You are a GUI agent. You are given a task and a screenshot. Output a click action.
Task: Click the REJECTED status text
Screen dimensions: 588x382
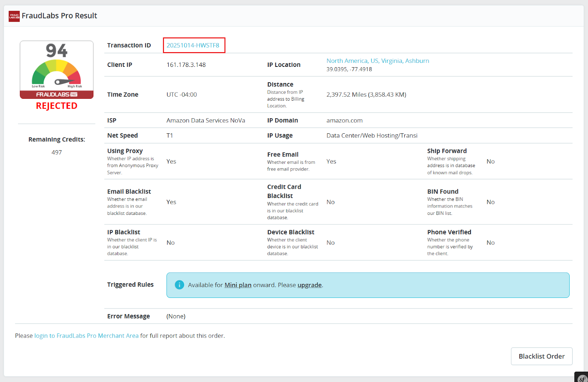click(x=57, y=106)
